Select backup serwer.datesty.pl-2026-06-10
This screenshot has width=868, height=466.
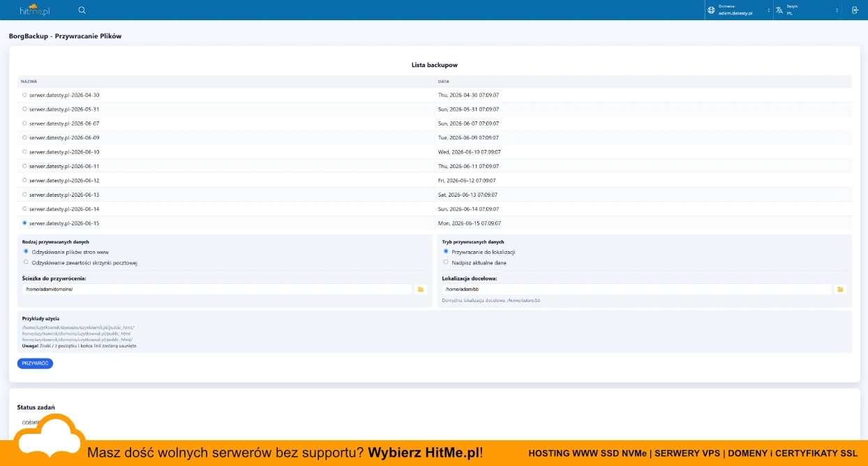(x=25, y=151)
